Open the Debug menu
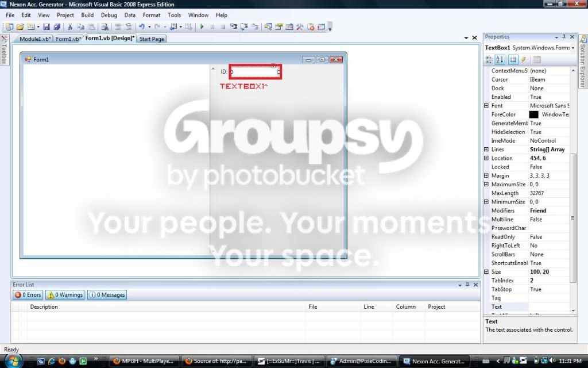 point(109,15)
